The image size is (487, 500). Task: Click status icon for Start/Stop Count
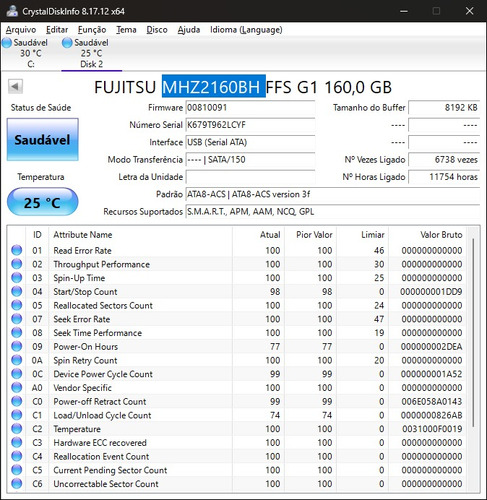pyautogui.click(x=17, y=291)
